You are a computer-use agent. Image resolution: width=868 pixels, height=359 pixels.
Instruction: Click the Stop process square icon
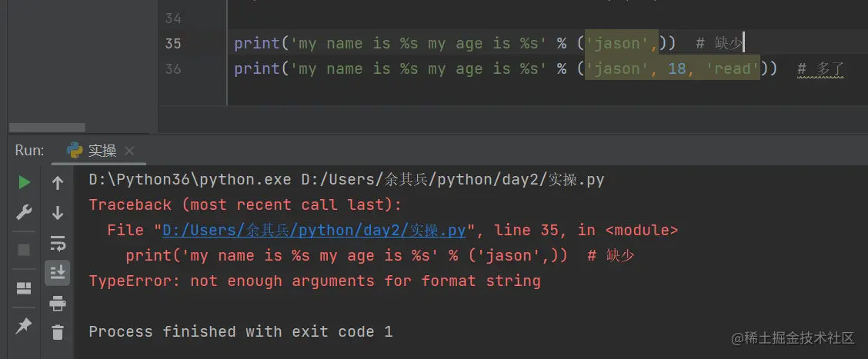[24, 250]
